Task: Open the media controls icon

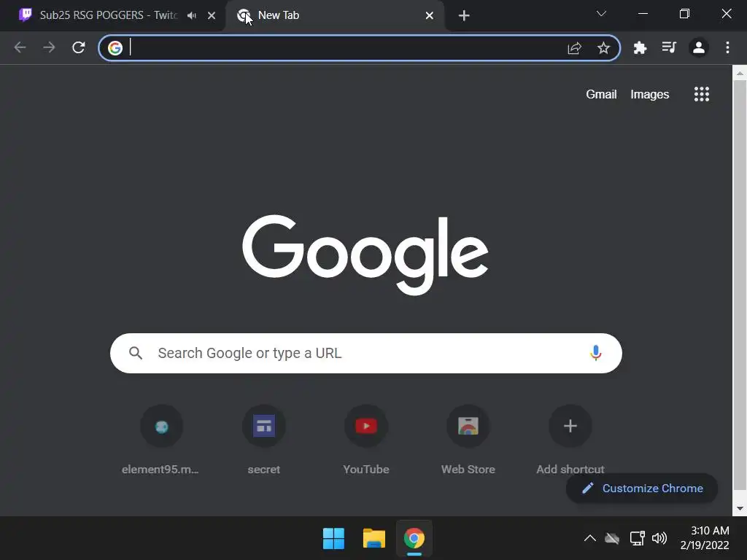Action: click(x=669, y=47)
